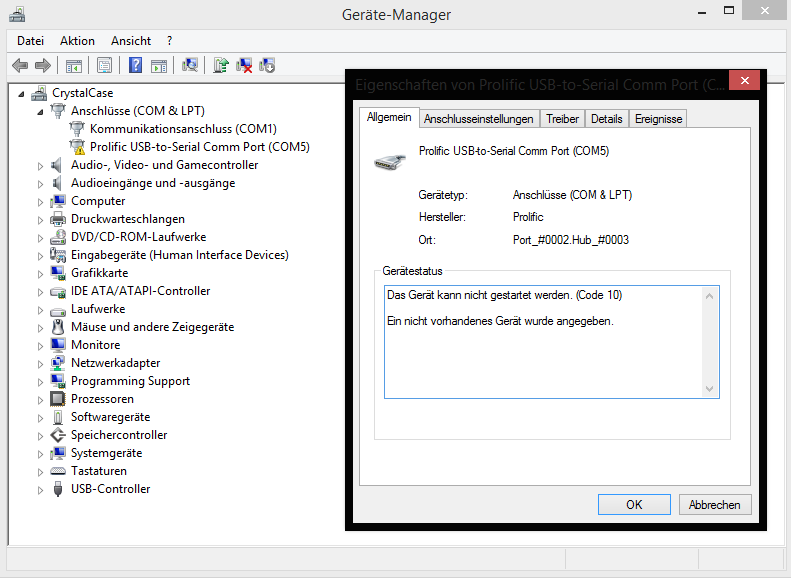Expand the Monitore category
The image size is (791, 578).
click(x=40, y=345)
